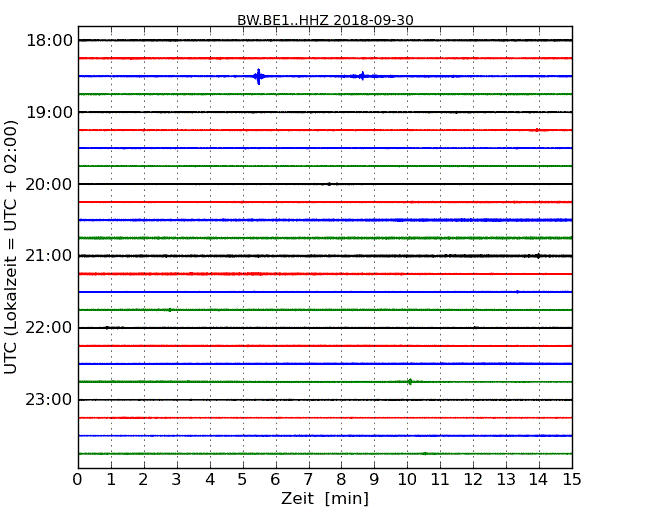
Task: Click the plot title BW.BE1..HHZ 2018-09-30
Action: [x=325, y=20]
